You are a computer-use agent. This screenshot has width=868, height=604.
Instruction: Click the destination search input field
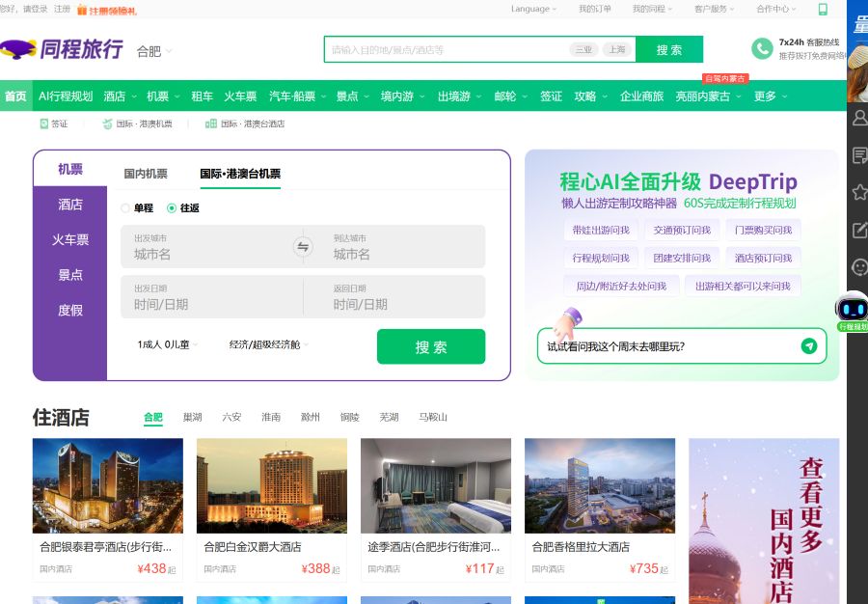[434, 48]
